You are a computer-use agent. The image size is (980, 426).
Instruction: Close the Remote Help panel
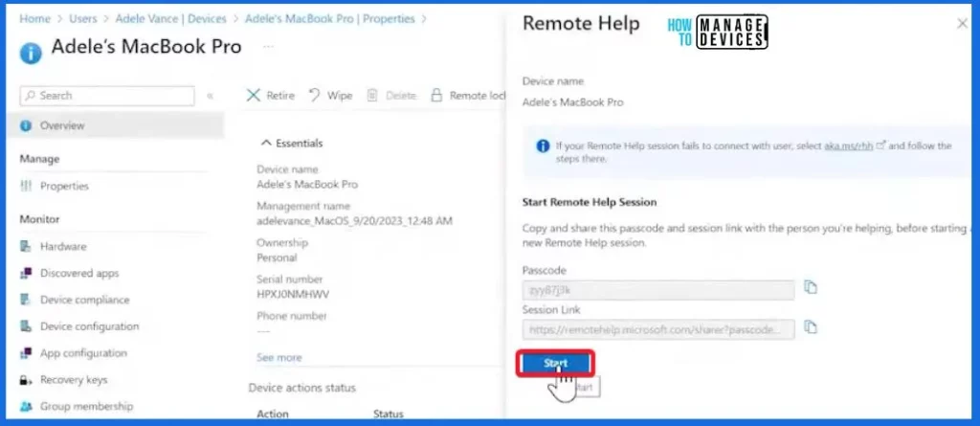(962, 24)
